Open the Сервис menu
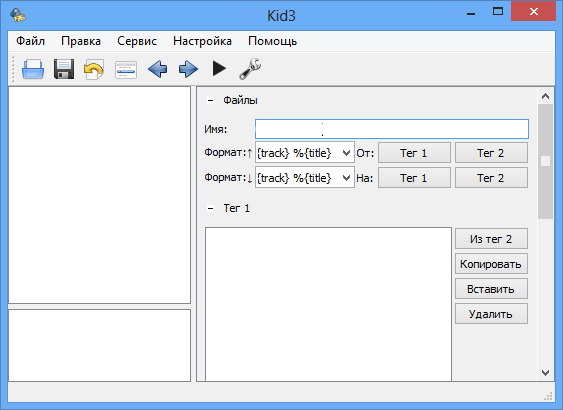Viewport: 563px width, 410px height. pos(137,41)
